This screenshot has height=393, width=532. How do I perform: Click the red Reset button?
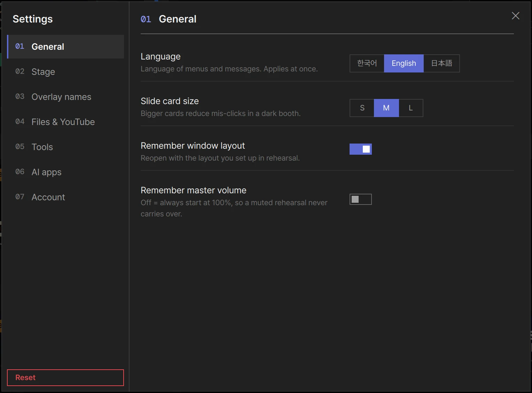pos(65,378)
